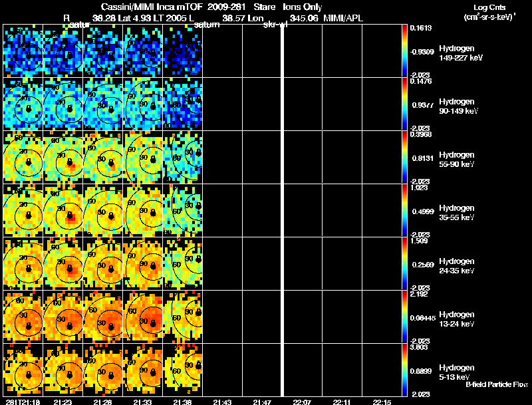Click the color bar beside Hydrogen 24-35 keV
532x405 pixels.
point(404,264)
